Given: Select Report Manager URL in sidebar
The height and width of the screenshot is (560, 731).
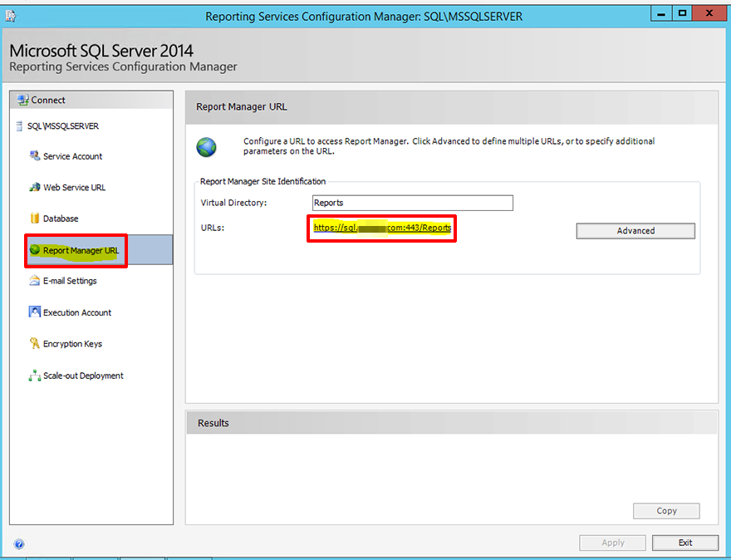Looking at the screenshot, I should click(81, 250).
